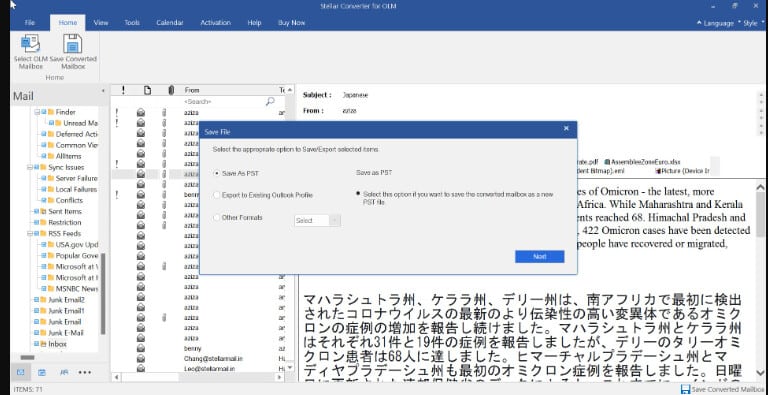Open the Tools tab
Viewport: 768px width, 395px height.
(x=132, y=23)
